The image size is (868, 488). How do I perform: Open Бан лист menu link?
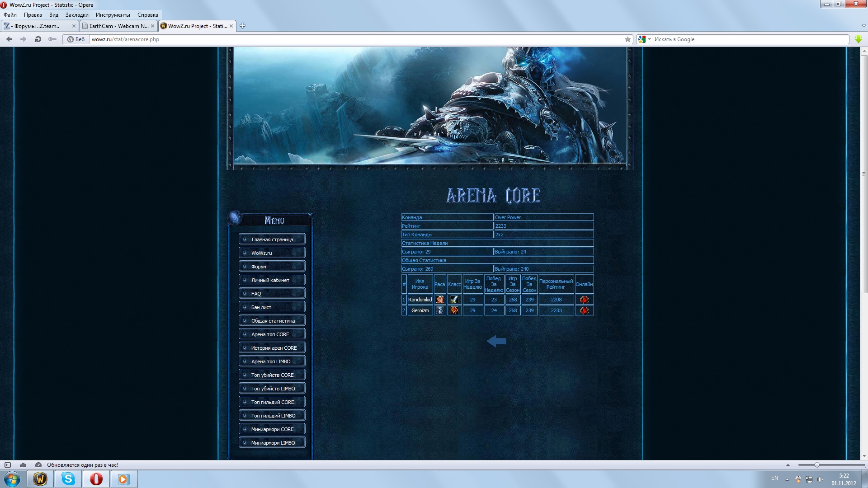[x=272, y=307]
